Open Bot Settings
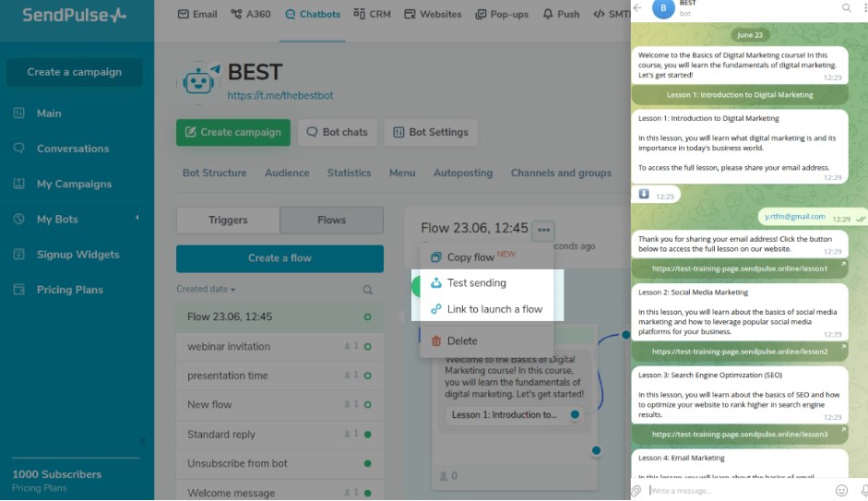This screenshot has width=868, height=501. 431,132
